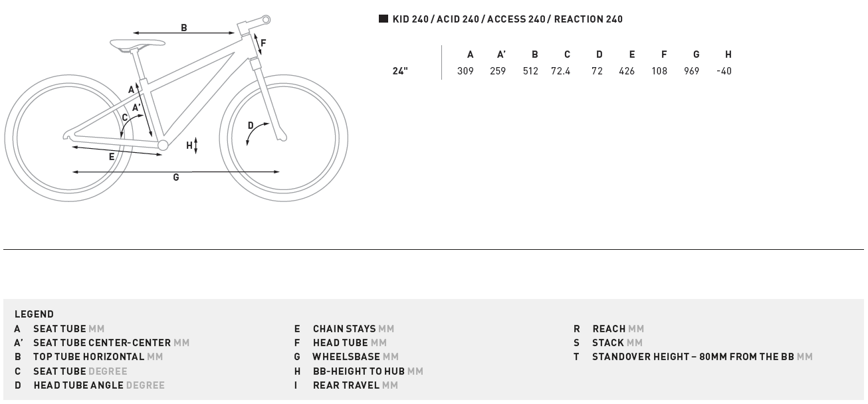
Task: Click the front wheel of the bike diagram
Action: 284,138
